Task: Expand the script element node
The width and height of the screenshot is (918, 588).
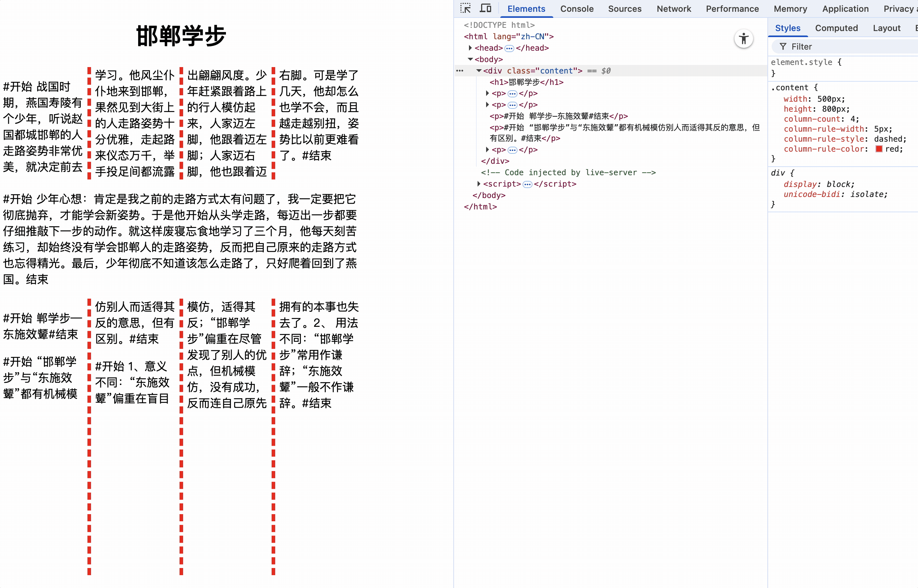Action: pos(479,184)
